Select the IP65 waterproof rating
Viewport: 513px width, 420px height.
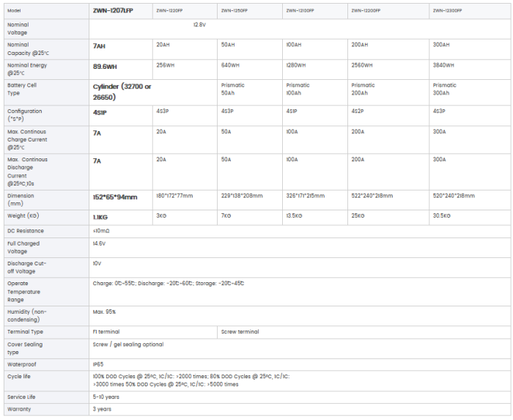[99, 364]
